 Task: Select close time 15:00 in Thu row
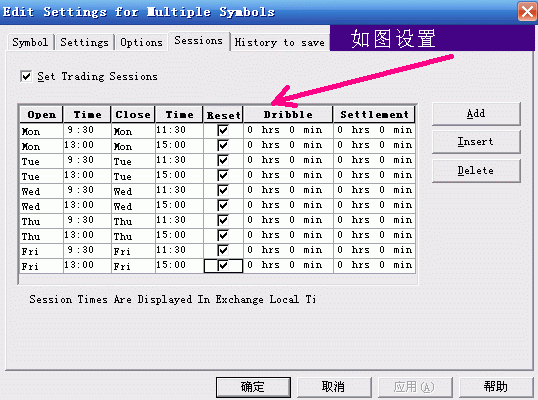coord(179,235)
